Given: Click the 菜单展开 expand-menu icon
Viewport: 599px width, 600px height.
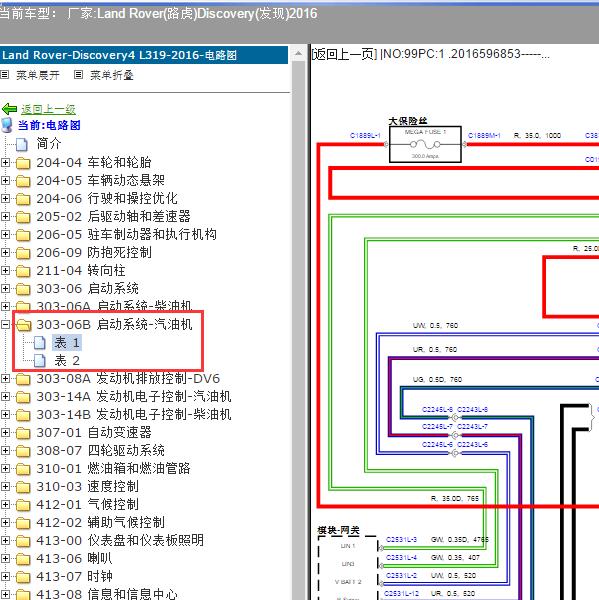Looking at the screenshot, I should 5,75.
